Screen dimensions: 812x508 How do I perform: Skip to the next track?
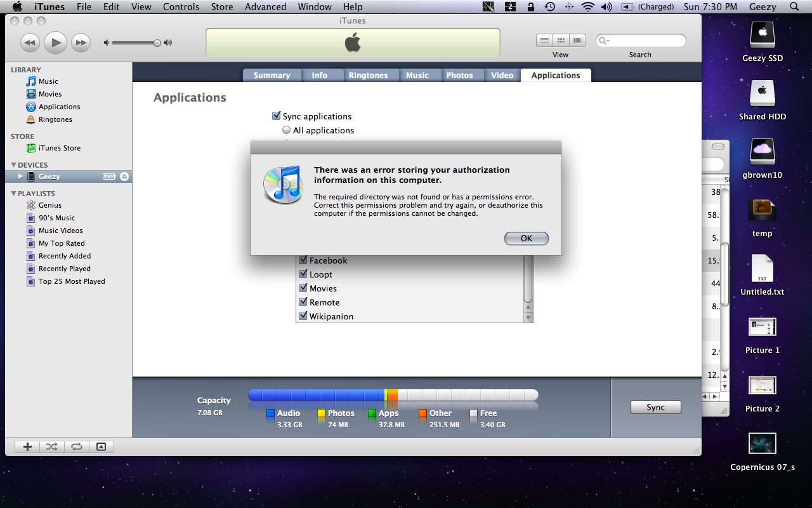pos(81,43)
